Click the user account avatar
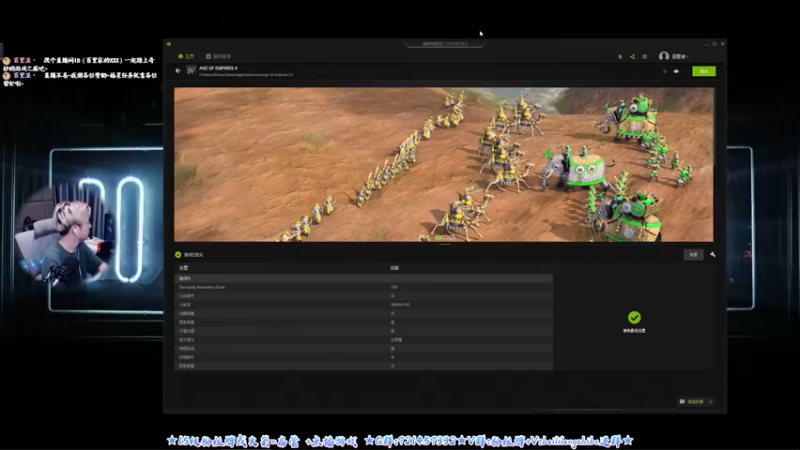This screenshot has height=450, width=800. (663, 56)
